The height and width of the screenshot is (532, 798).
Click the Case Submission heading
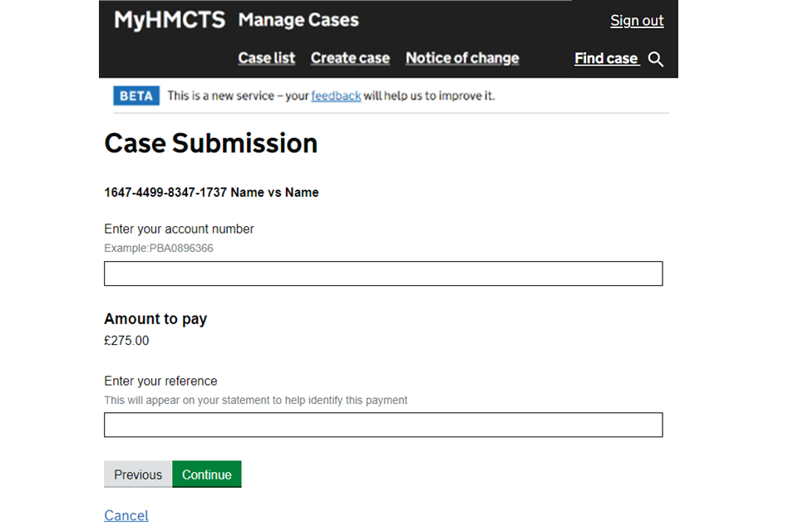(x=210, y=143)
